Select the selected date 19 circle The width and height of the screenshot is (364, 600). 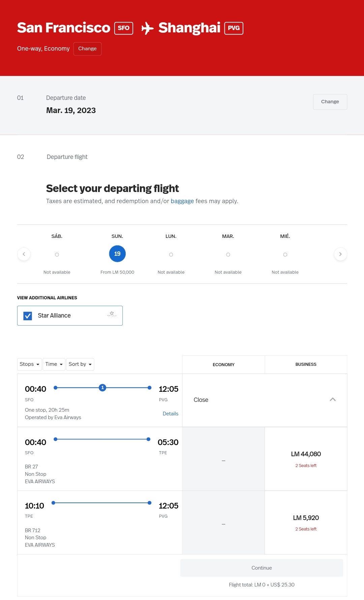point(117,254)
